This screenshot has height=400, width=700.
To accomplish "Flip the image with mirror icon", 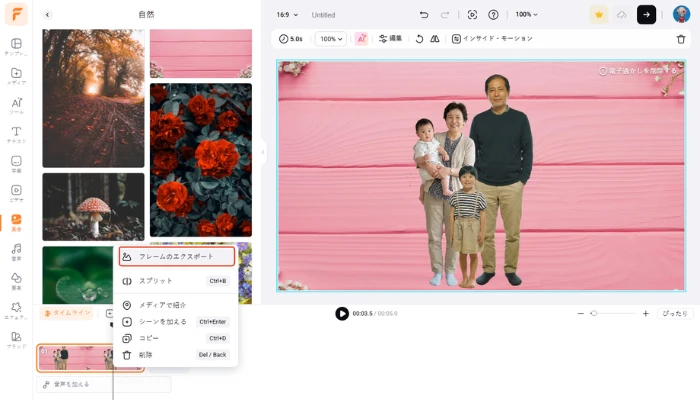I will pos(434,39).
